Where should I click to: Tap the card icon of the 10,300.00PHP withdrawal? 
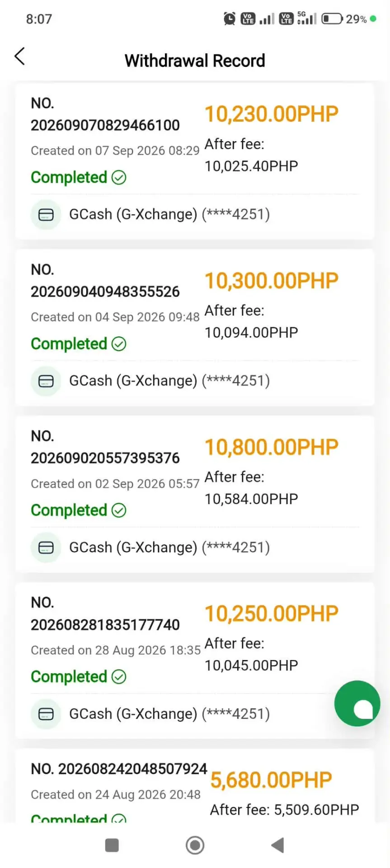point(46,381)
